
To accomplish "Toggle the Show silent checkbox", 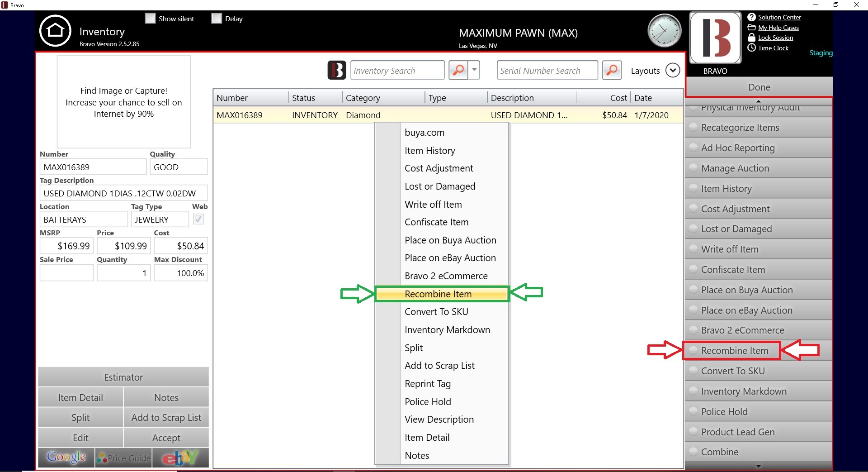I will (x=150, y=19).
